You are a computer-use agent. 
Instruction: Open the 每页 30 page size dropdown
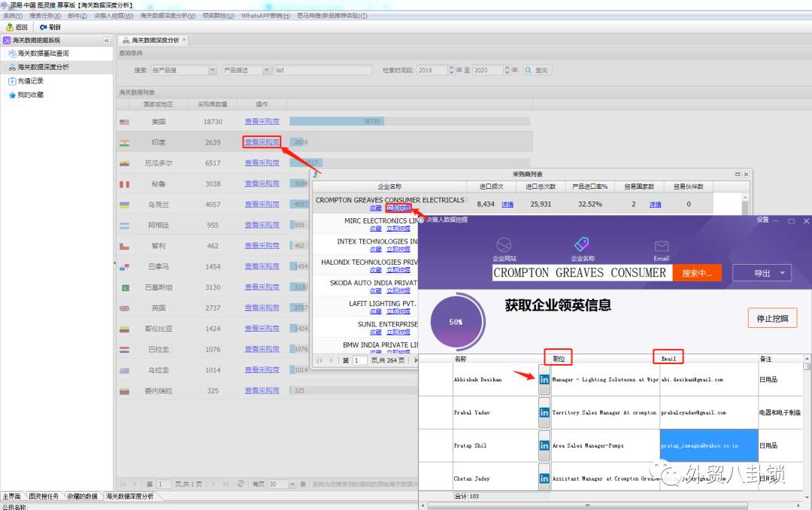point(292,484)
